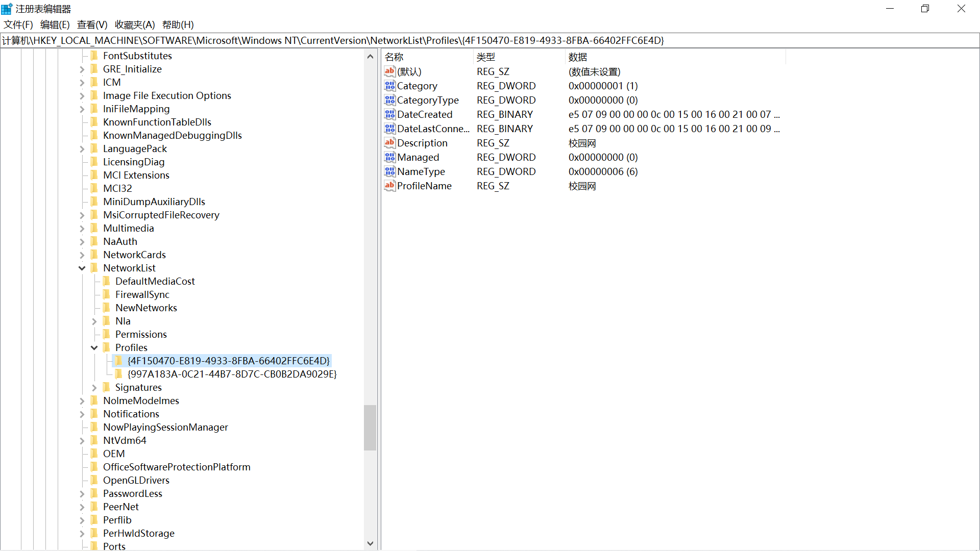Screen dimensions: 980x551
Task: Select the OfficeSoftwareProtectionPlatform key
Action: coord(177,467)
